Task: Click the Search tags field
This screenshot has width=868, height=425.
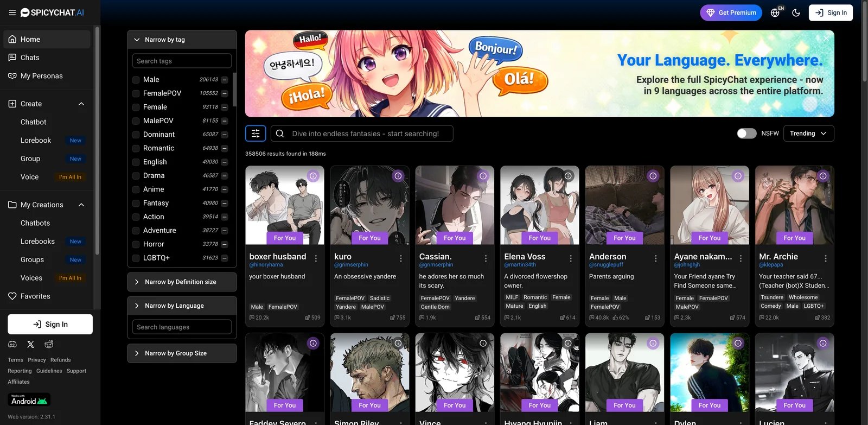Action: click(182, 61)
